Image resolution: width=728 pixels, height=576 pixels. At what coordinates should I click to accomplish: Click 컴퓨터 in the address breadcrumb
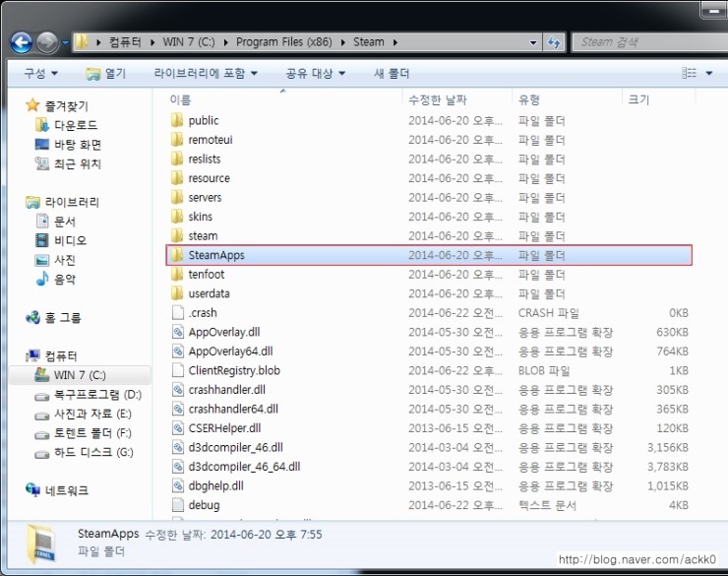[x=124, y=42]
